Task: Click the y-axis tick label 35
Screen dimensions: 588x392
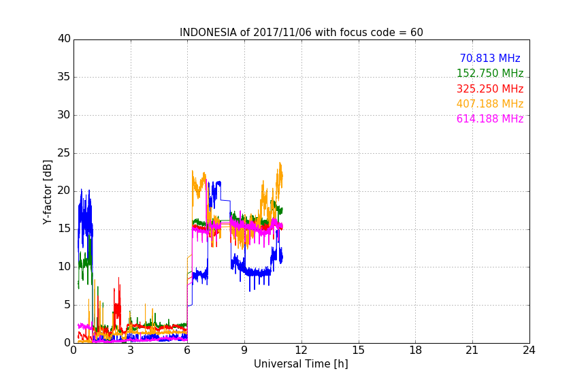Action: click(64, 77)
